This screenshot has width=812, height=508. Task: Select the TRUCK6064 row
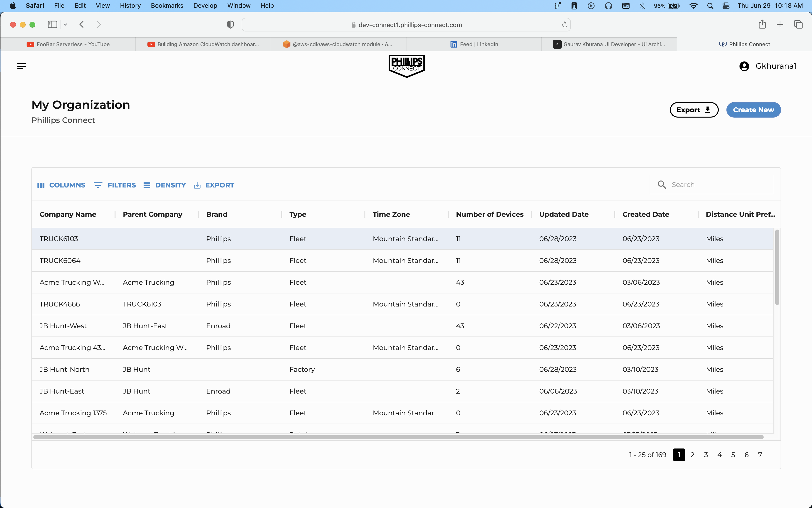tap(402, 261)
